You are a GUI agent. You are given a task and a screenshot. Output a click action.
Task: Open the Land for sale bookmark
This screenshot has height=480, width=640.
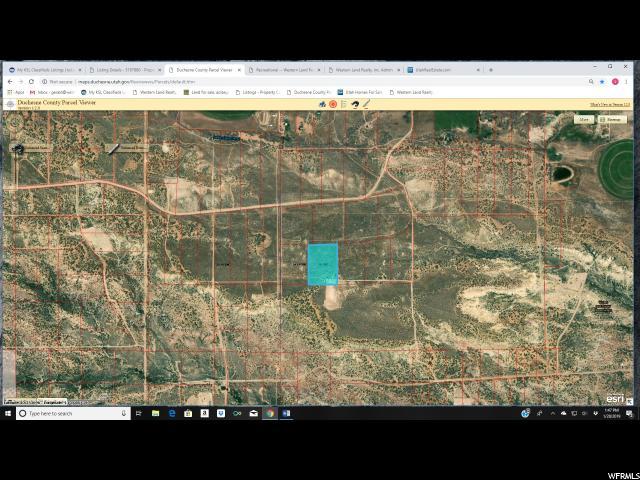pyautogui.click(x=206, y=93)
